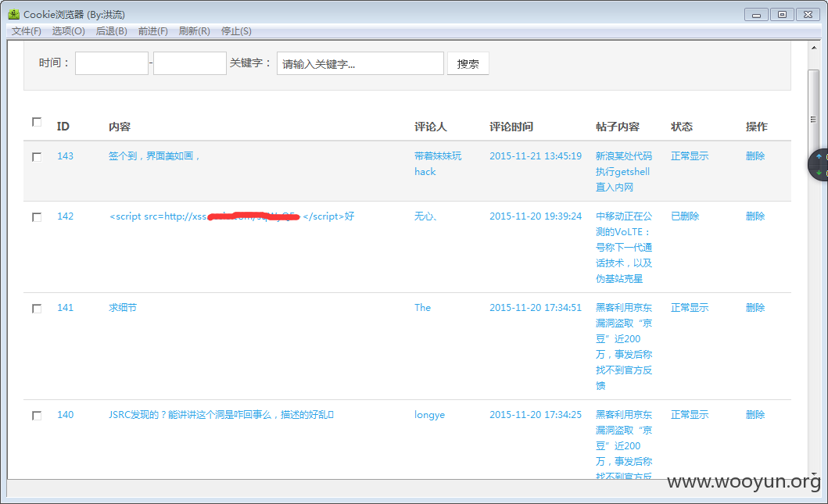Image resolution: width=828 pixels, height=504 pixels.
Task: Go back with 后退(B)
Action: [x=112, y=31]
